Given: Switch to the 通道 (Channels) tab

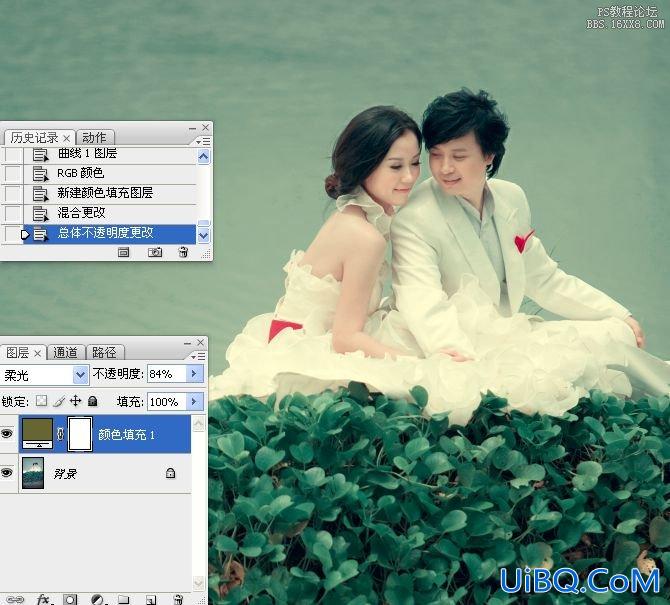Looking at the screenshot, I should 65,352.
